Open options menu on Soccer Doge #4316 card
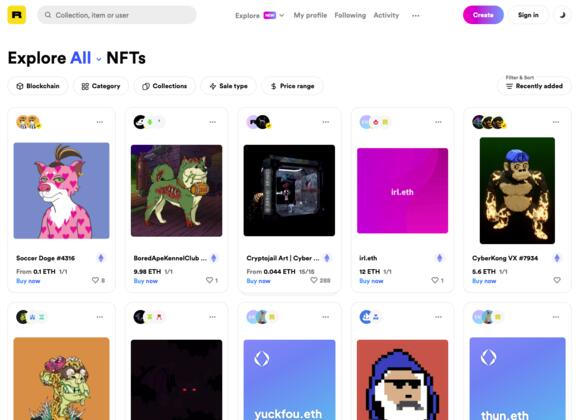The width and height of the screenshot is (580, 420). coord(100,122)
